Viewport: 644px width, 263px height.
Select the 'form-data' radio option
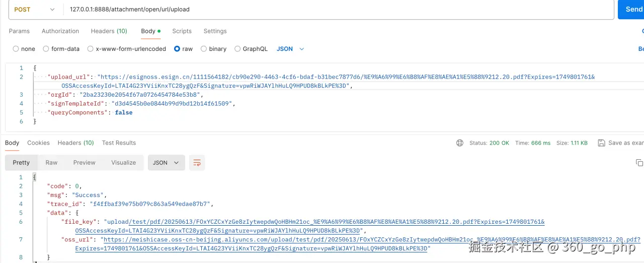(46, 49)
